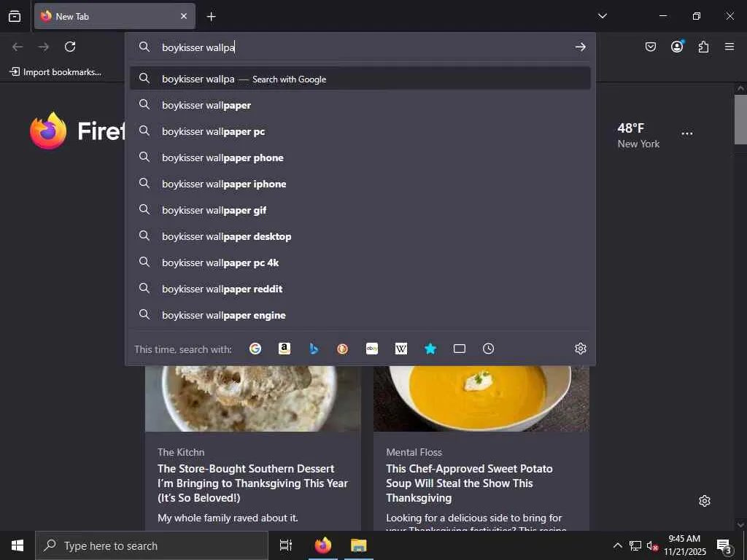747x560 pixels.
Task: Click the taskbar search box
Action: click(152, 545)
